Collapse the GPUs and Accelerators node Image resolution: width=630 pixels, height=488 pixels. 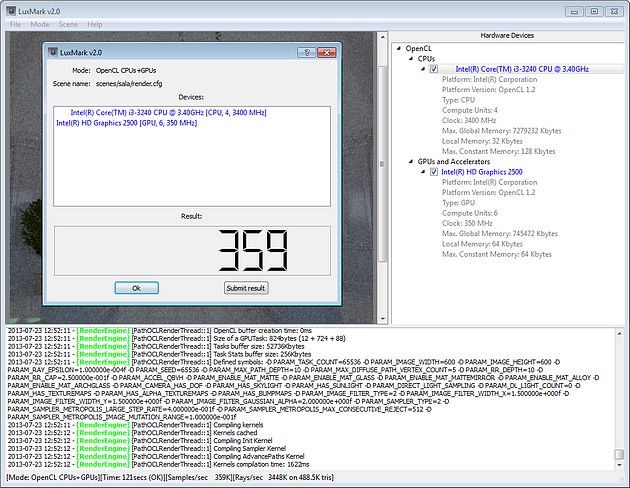tap(411, 161)
